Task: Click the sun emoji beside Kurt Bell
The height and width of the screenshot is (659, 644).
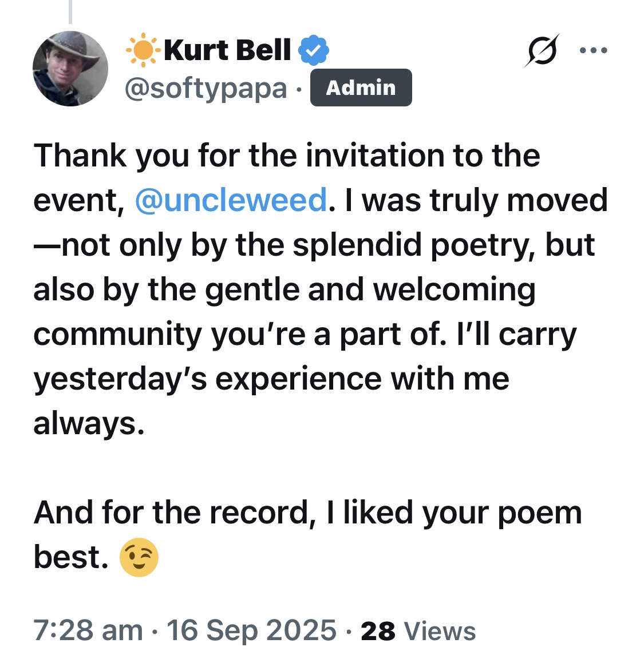Action: click(143, 50)
